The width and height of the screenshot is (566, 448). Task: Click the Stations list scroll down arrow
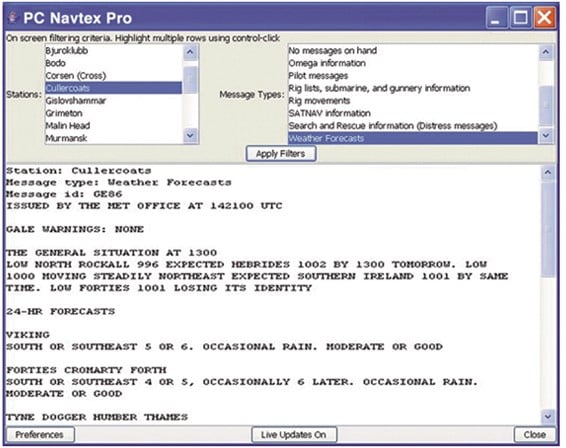pos(190,136)
